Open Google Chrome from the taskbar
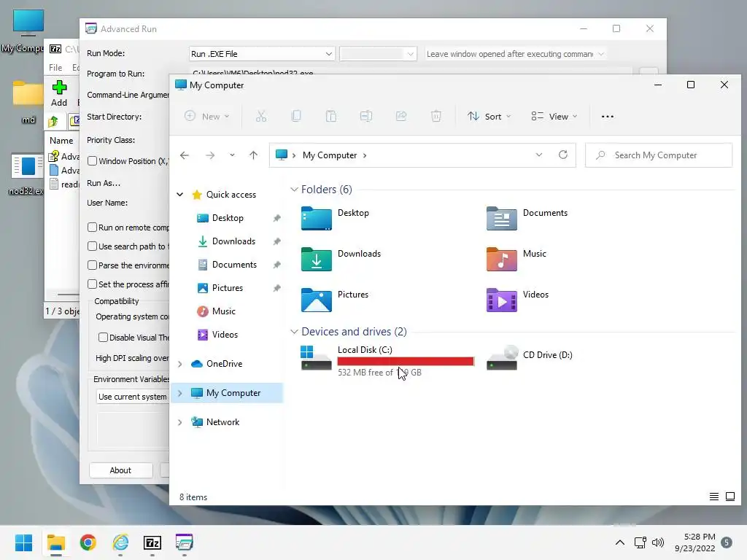 pos(88,542)
